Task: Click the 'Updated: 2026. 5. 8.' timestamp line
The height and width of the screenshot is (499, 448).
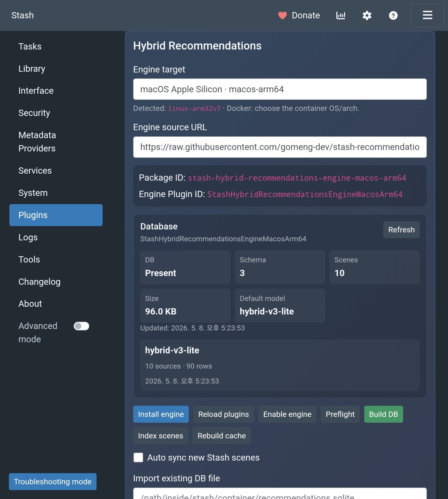Action: tap(193, 328)
